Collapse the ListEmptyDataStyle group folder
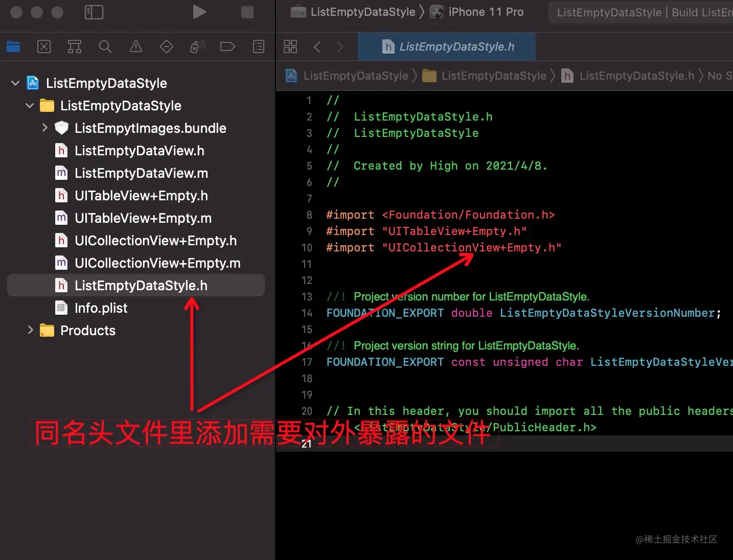This screenshot has height=560, width=733. [30, 105]
